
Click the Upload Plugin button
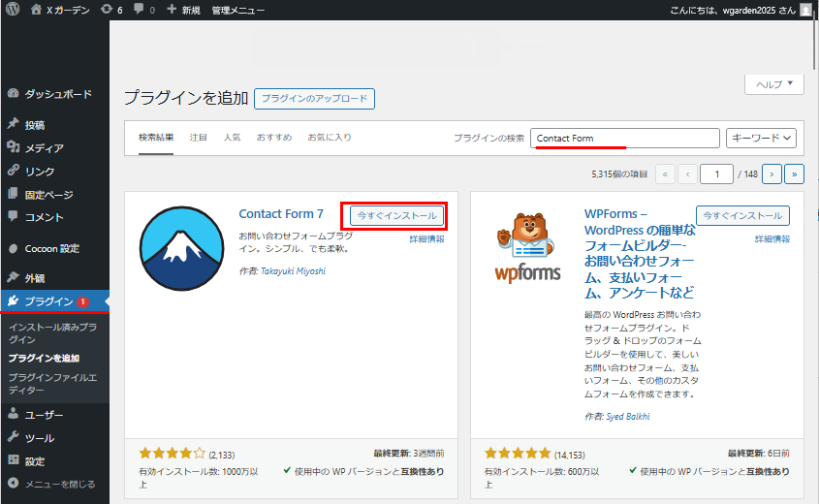point(314,99)
